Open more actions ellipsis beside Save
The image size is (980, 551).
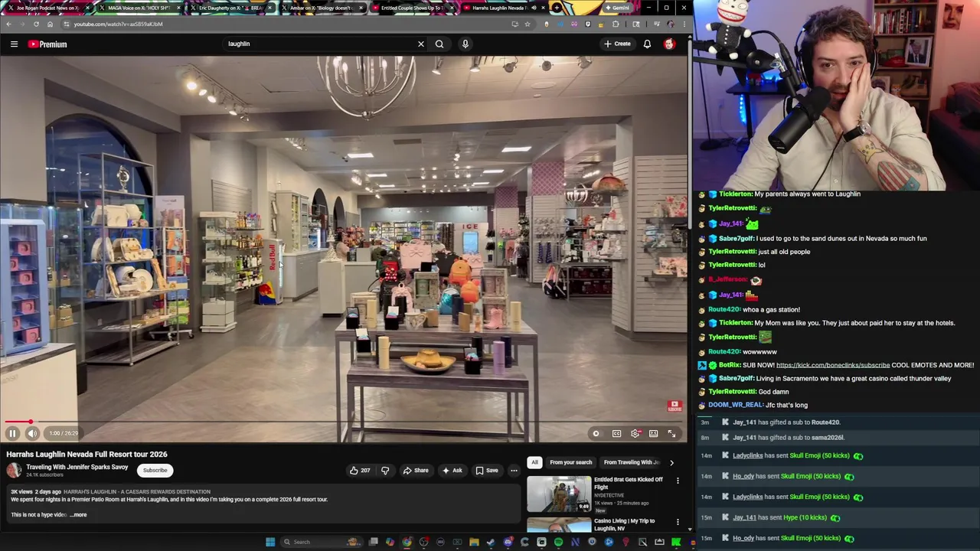pyautogui.click(x=514, y=471)
